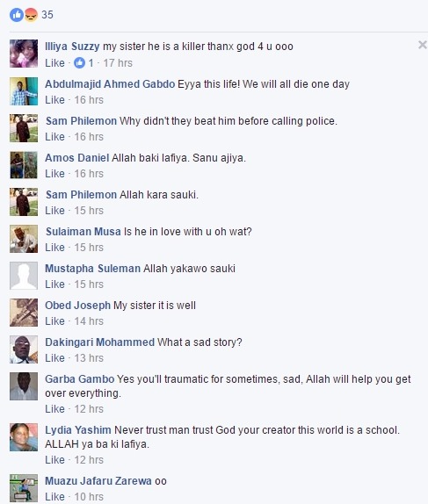Open Abdulmajid Ahmed Gabdo's avatar
The image size is (428, 504).
pyautogui.click(x=24, y=91)
